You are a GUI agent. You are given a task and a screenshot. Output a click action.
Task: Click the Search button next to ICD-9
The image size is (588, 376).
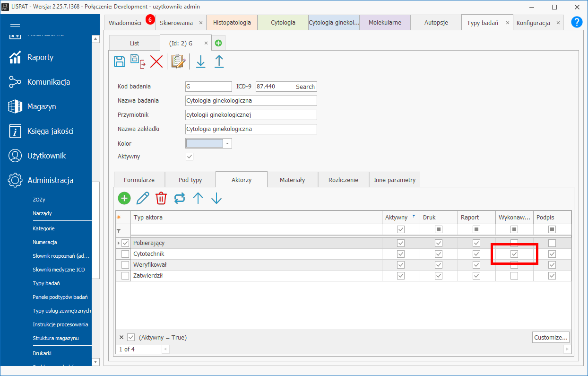[x=305, y=87]
